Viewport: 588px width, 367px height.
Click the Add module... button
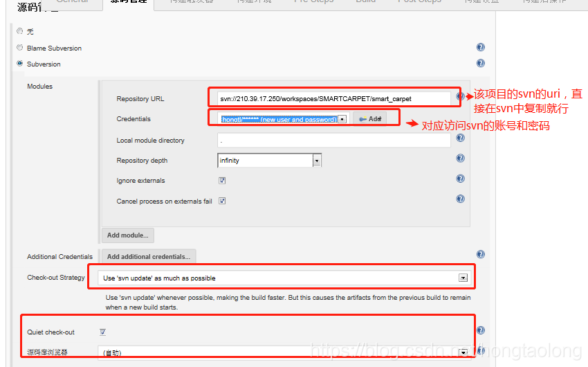coord(128,235)
